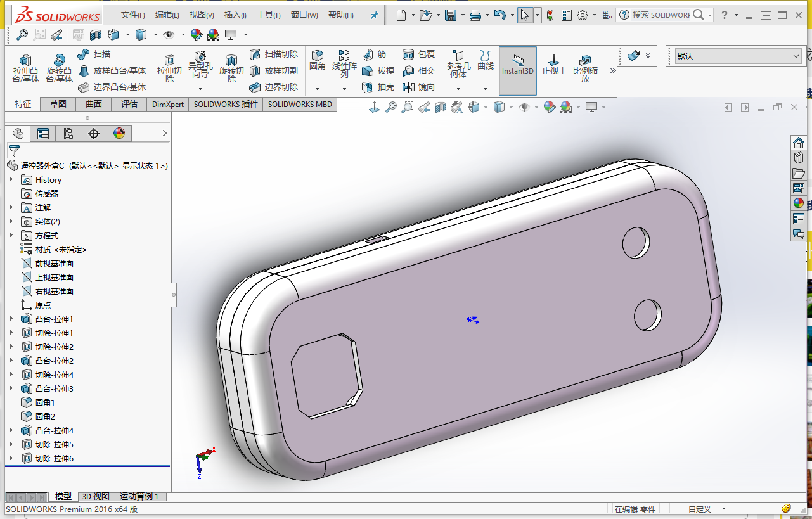Toggle the Instant3D button
This screenshot has height=519, width=812.
(518, 70)
